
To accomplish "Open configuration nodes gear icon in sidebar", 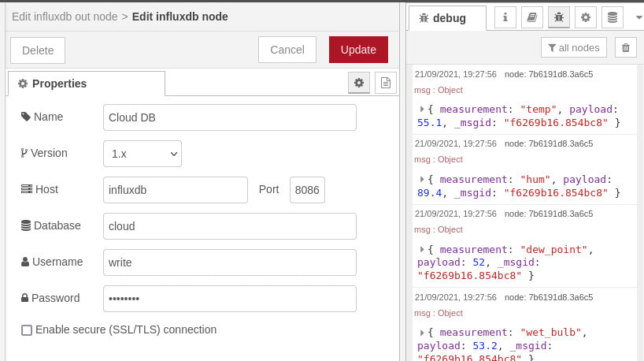I will click(x=586, y=17).
